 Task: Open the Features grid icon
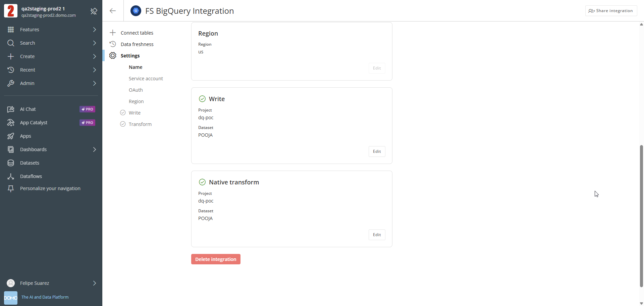(11, 30)
